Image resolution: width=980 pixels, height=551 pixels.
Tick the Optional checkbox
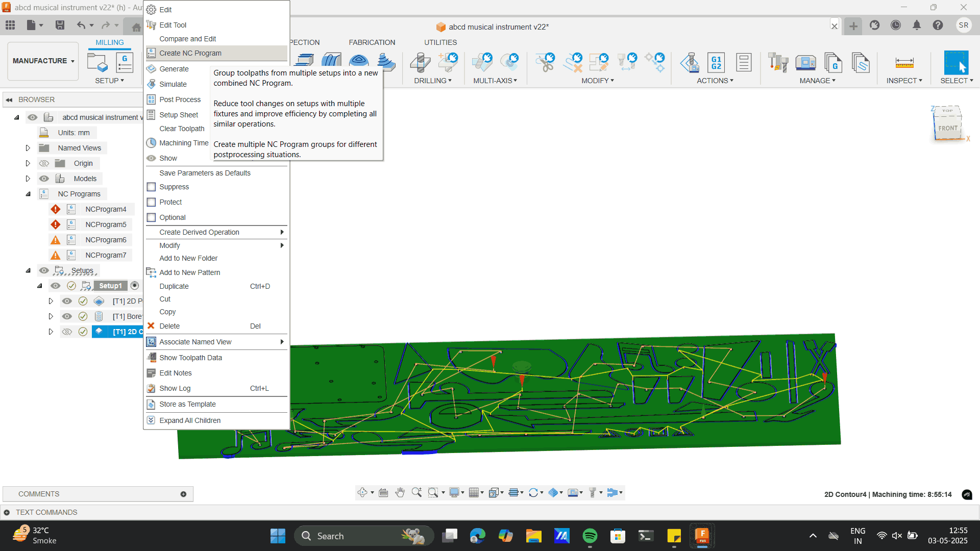point(151,217)
